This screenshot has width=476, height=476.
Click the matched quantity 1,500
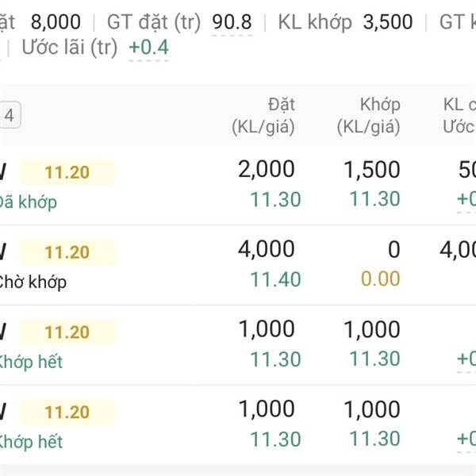(x=371, y=169)
